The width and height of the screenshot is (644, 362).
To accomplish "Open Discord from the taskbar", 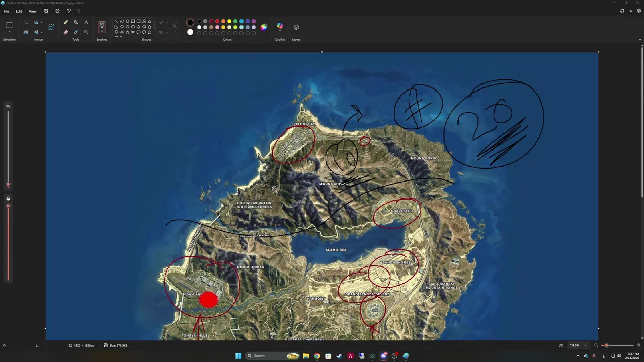I will (383, 356).
